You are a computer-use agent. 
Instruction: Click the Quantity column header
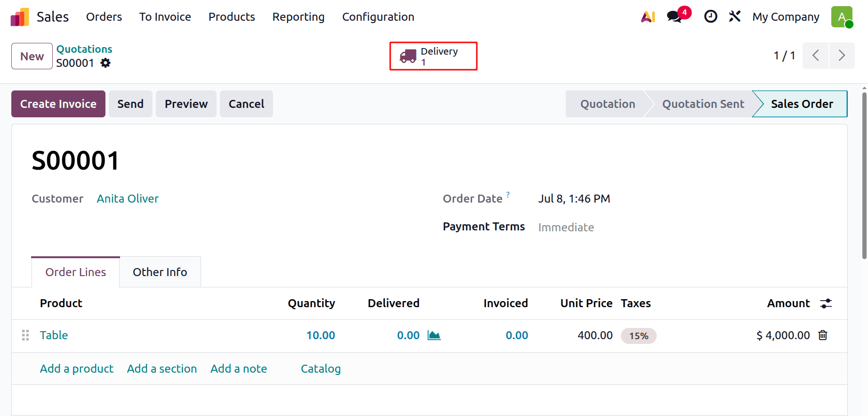coord(312,303)
